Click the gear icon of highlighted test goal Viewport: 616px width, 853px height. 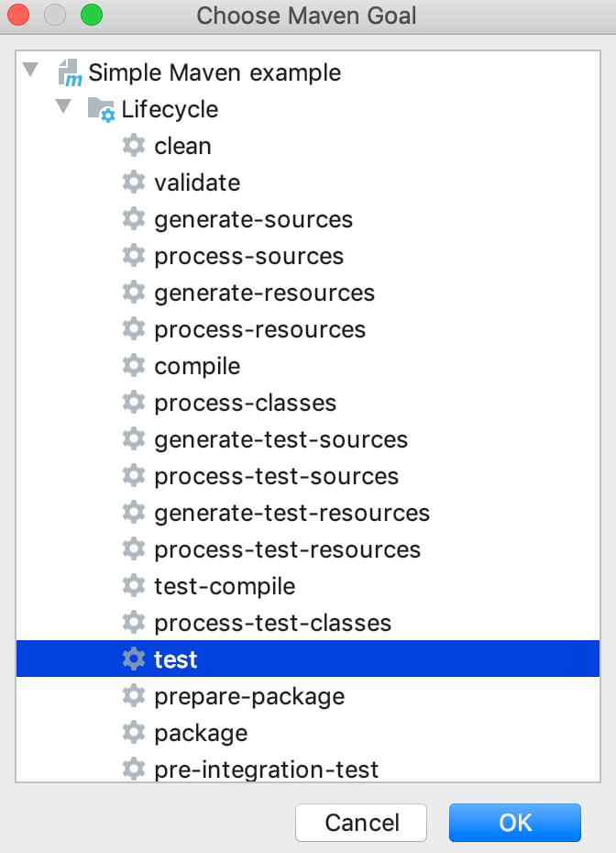pyautogui.click(x=134, y=659)
